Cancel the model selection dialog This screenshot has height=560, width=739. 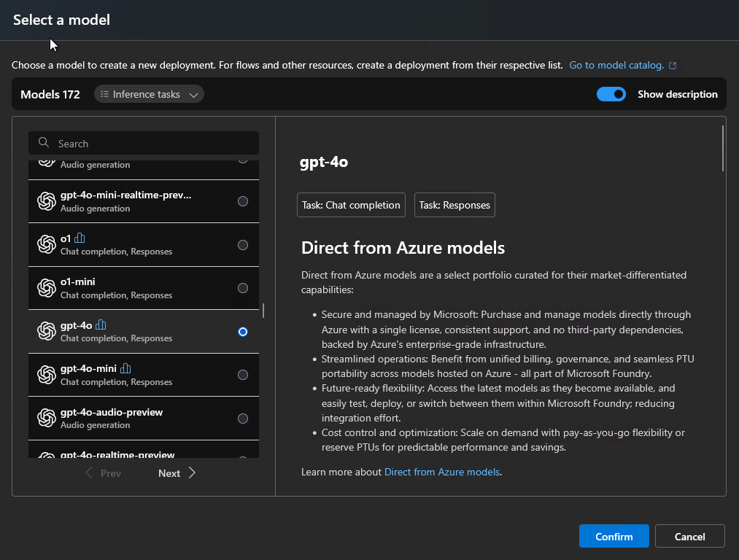[689, 537]
